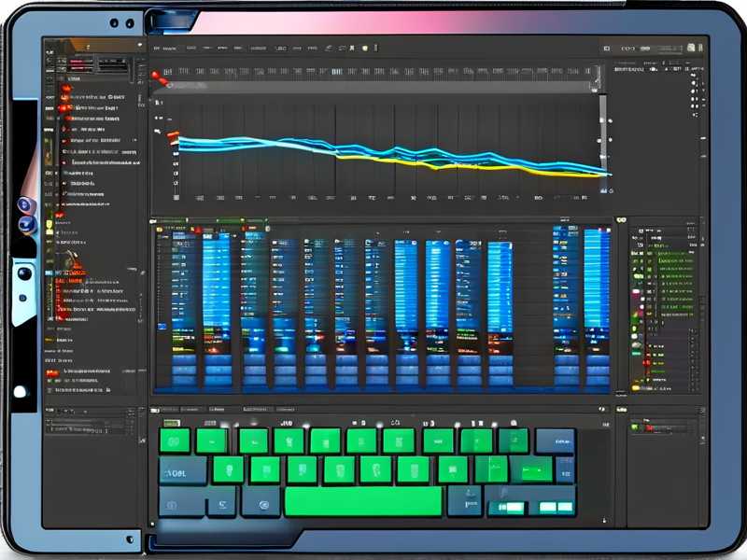Click the gray key at left of middle keyboard row

183,470
